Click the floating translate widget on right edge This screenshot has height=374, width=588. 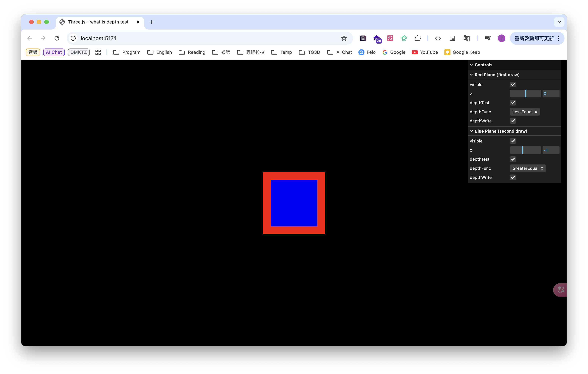coord(560,290)
